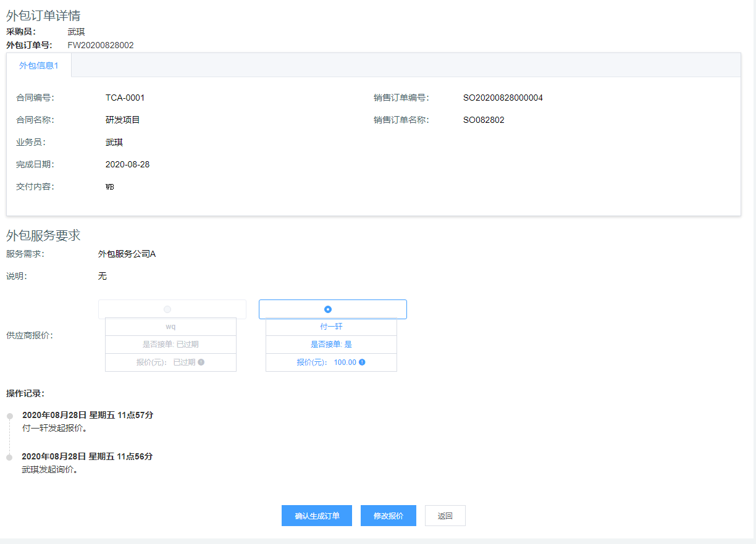Screen dimensions: 756x544
Task: Click the 付一轩发起报价 log entry
Action: (54, 428)
